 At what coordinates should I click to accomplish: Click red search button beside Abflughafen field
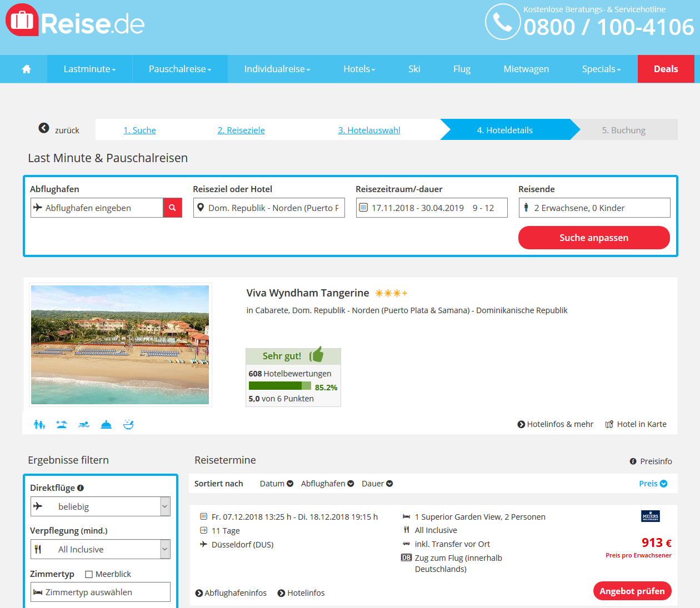pyautogui.click(x=173, y=208)
